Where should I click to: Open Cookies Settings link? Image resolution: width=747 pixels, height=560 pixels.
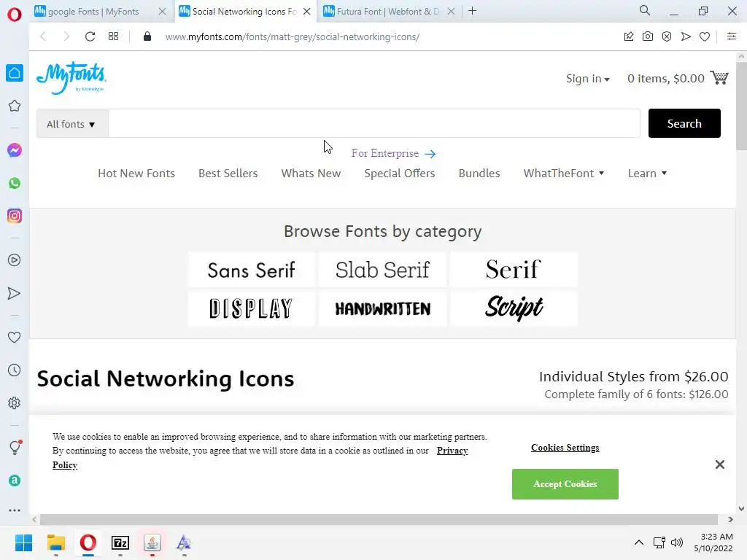[565, 448]
